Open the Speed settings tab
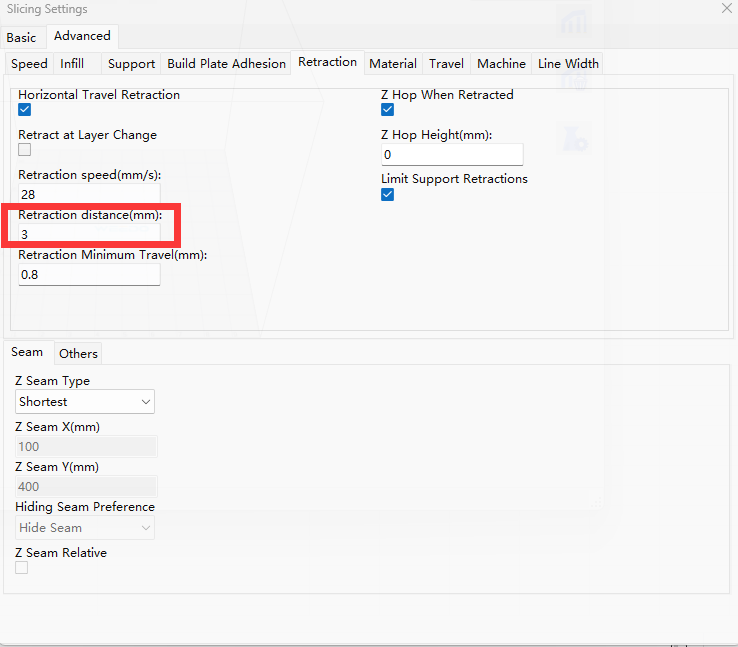738x647 pixels. coord(29,64)
